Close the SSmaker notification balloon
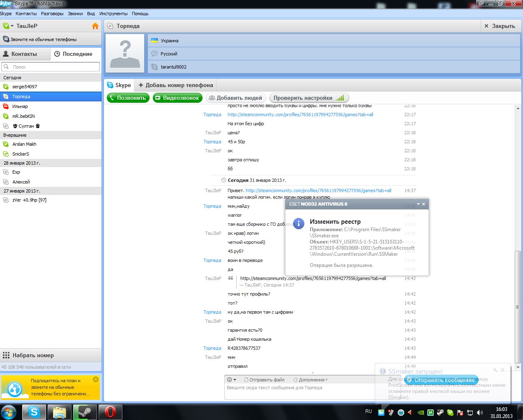This screenshot has height=420, width=523. coord(502,370)
